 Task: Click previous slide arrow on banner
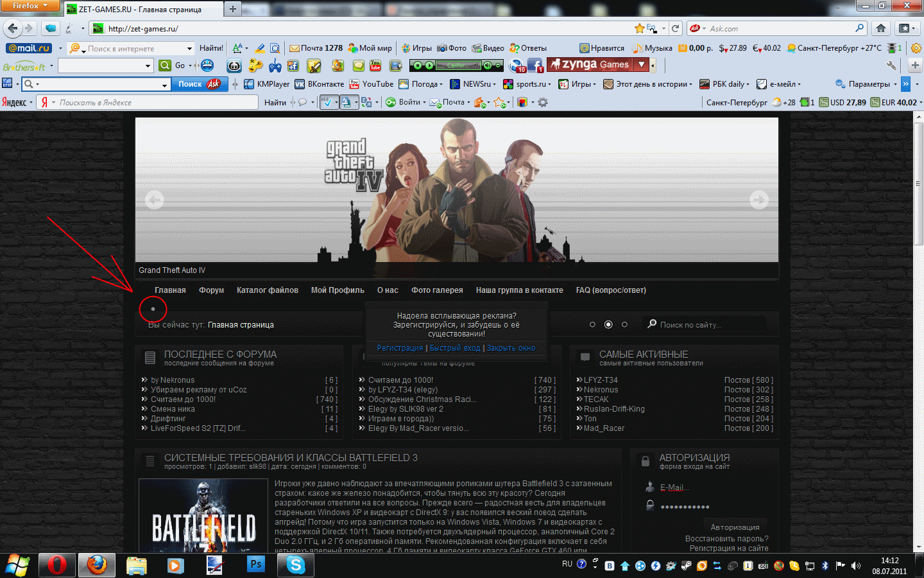(x=154, y=200)
